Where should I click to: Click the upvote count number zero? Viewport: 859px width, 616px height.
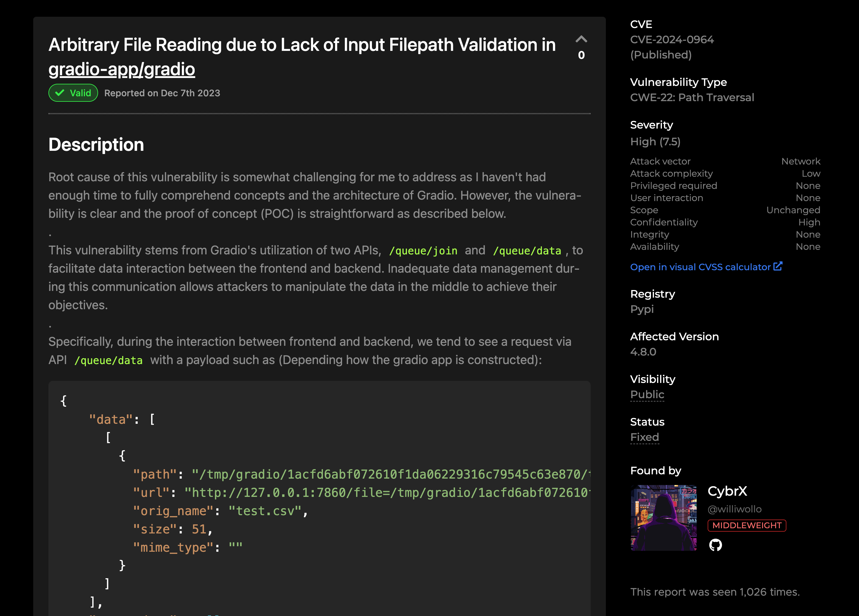tap(581, 55)
